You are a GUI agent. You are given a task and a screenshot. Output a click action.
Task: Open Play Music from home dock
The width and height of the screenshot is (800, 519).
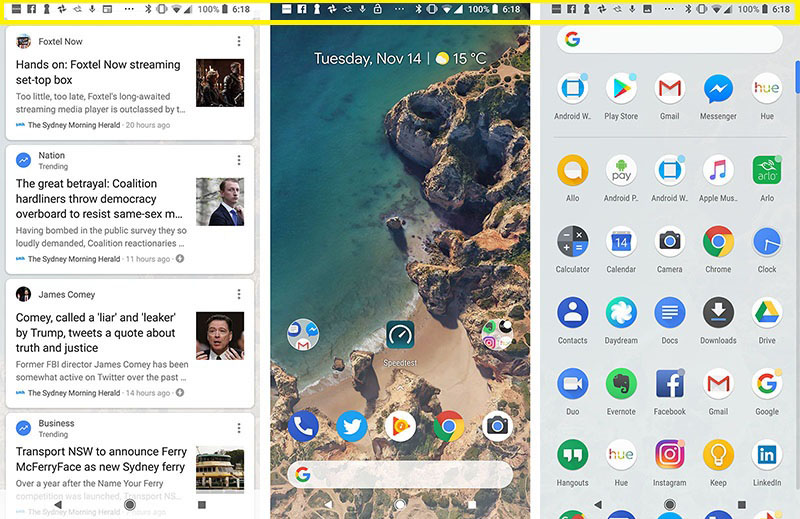pos(400,426)
